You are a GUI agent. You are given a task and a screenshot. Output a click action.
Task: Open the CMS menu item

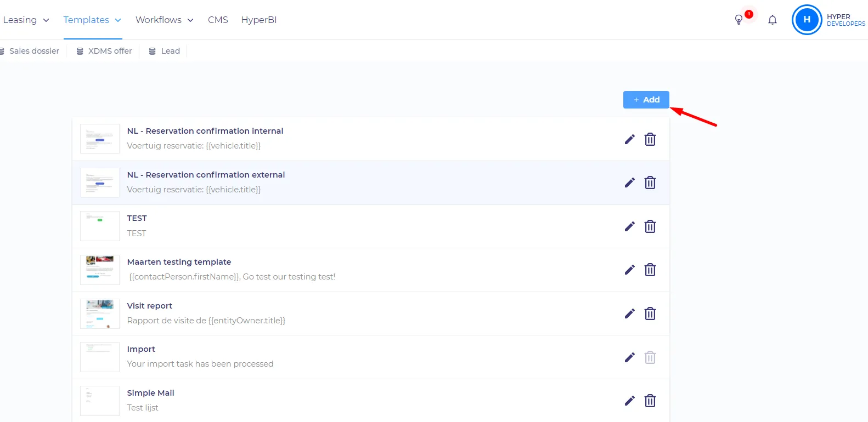click(x=218, y=20)
